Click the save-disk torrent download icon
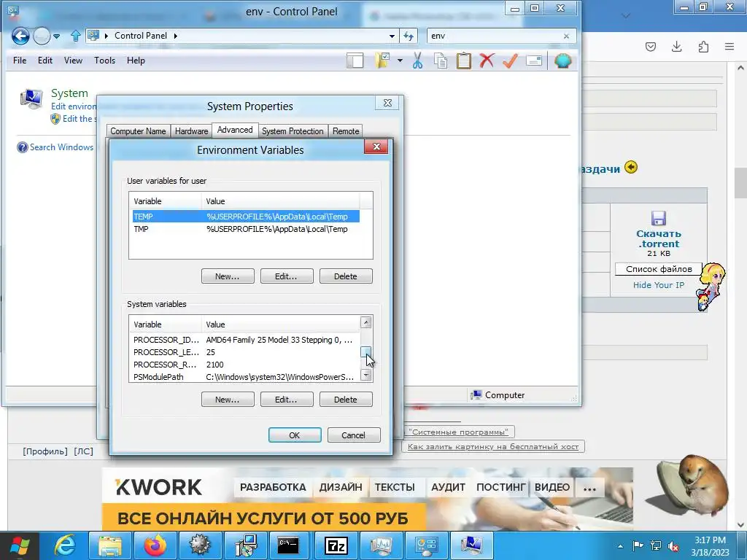 point(659,218)
